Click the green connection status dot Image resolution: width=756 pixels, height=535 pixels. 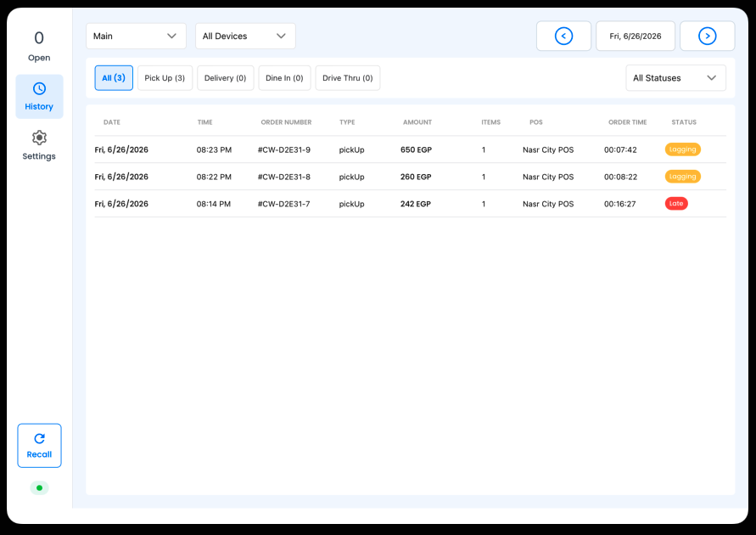pyautogui.click(x=40, y=488)
